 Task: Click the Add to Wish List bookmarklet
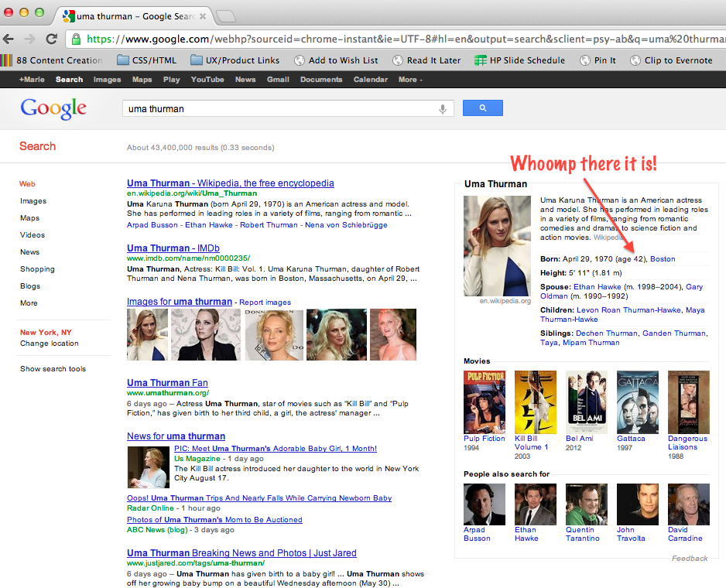point(336,60)
